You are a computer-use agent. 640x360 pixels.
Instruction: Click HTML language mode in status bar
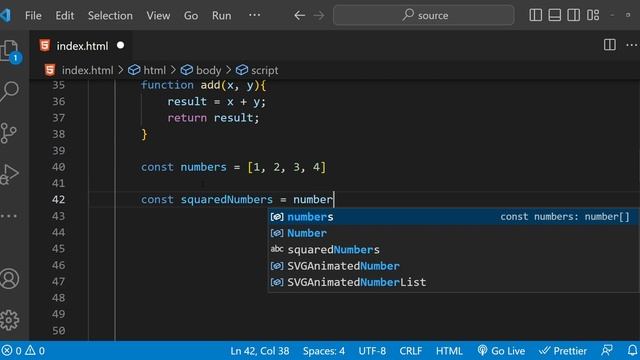449,351
